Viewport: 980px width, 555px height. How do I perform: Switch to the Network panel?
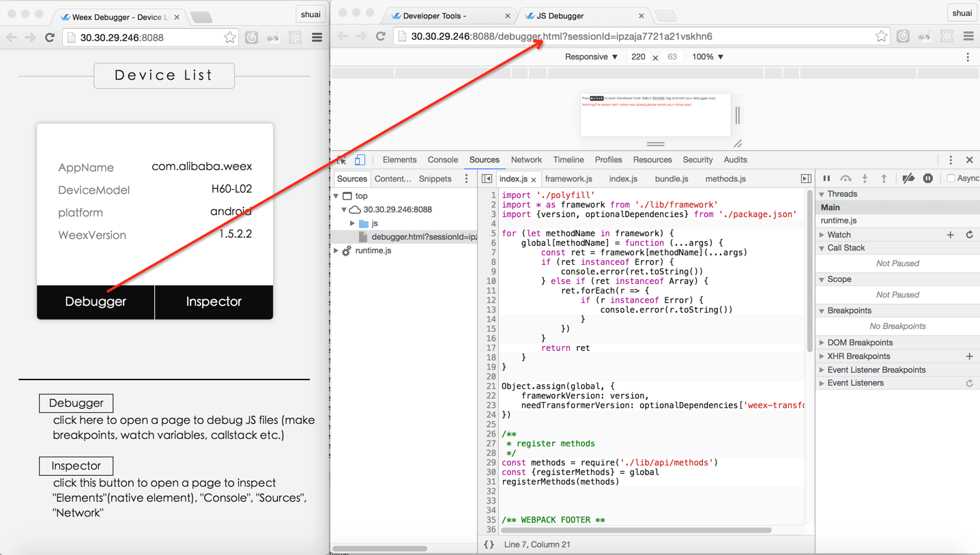pyautogui.click(x=526, y=160)
